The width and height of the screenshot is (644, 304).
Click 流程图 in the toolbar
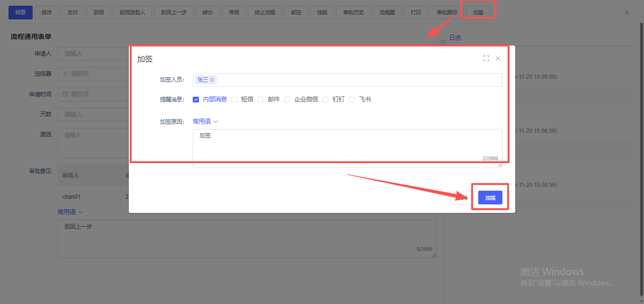387,12
